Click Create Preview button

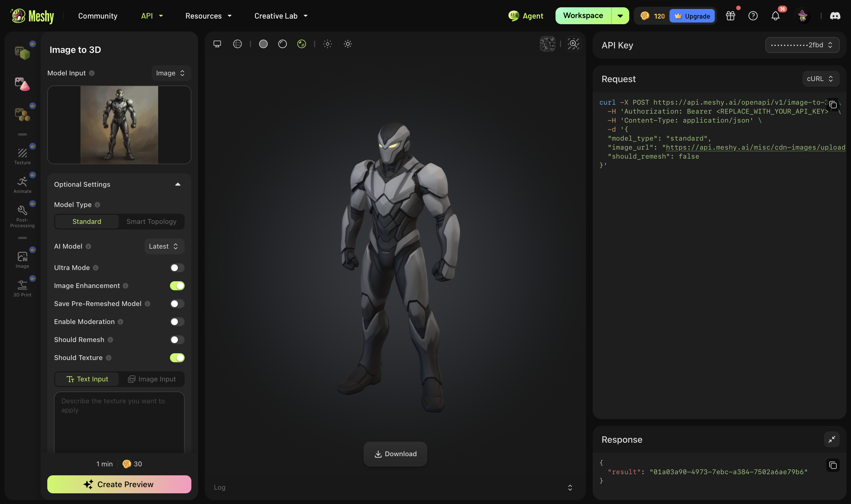coord(119,484)
